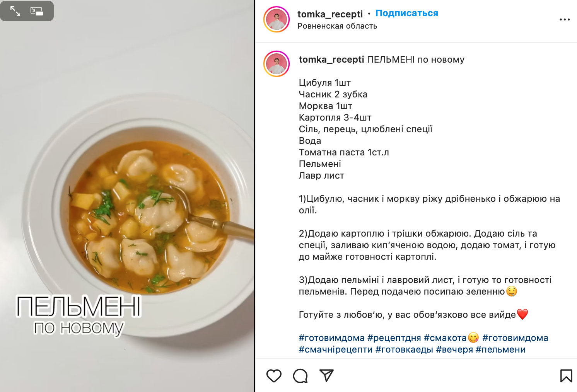Open hashtag #пельмени
Screen dimensions: 577x392
500,349
